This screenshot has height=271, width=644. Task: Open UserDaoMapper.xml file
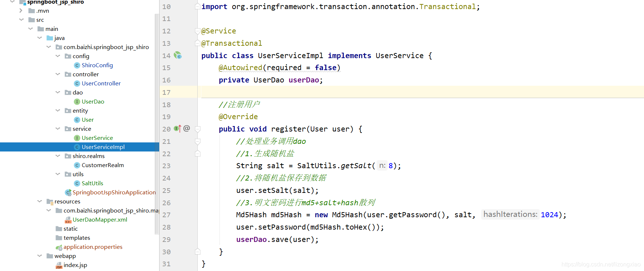pyautogui.click(x=100, y=220)
